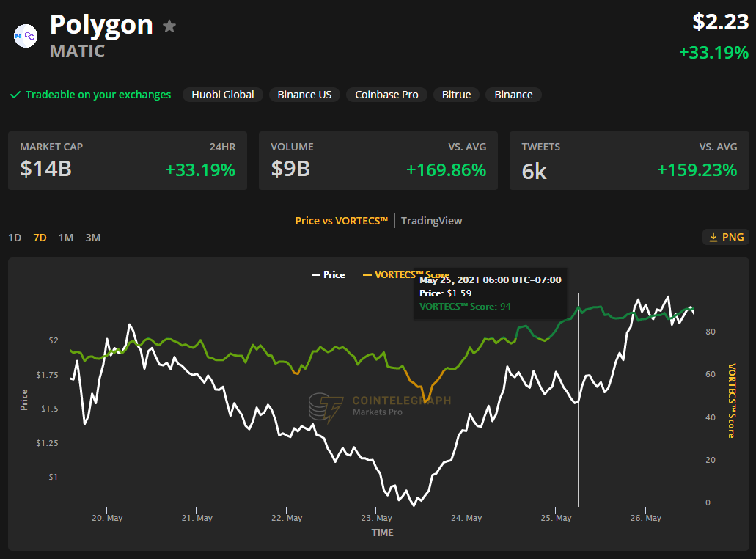The height and width of the screenshot is (559, 756).
Task: Click the Market Cap stat card
Action: pyautogui.click(x=128, y=161)
